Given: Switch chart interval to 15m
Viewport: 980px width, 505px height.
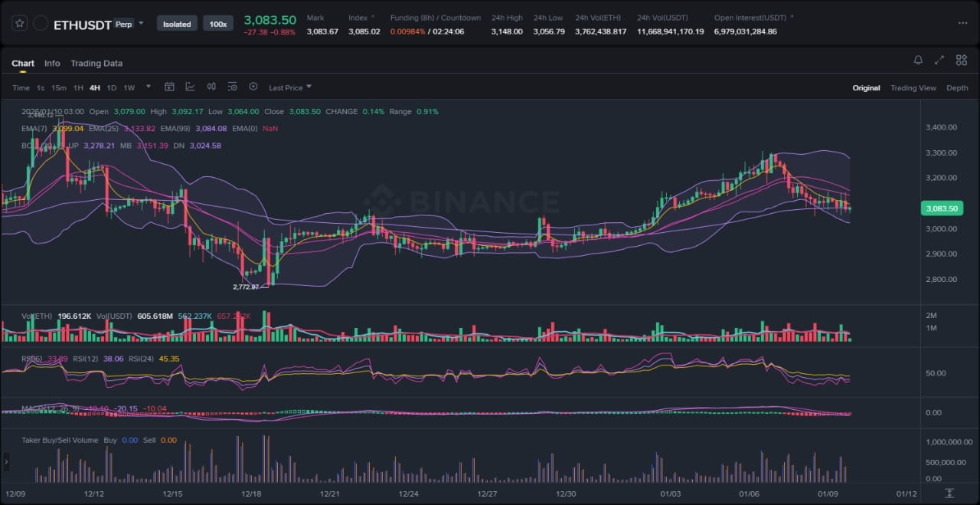Looking at the screenshot, I should (59, 88).
